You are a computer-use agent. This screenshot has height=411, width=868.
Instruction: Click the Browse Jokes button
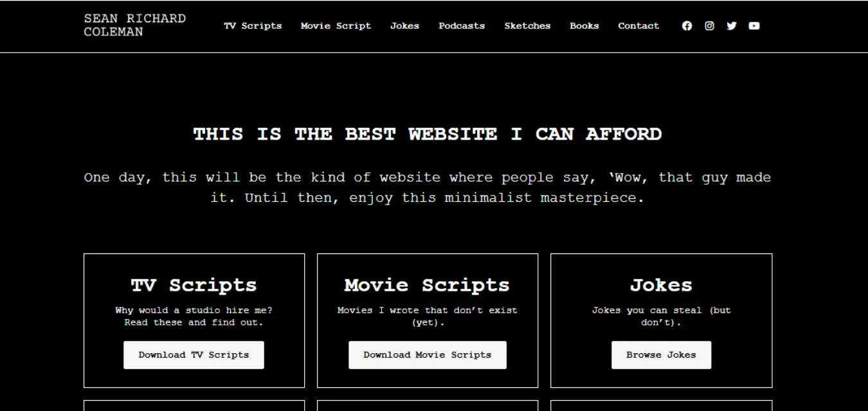(x=661, y=355)
